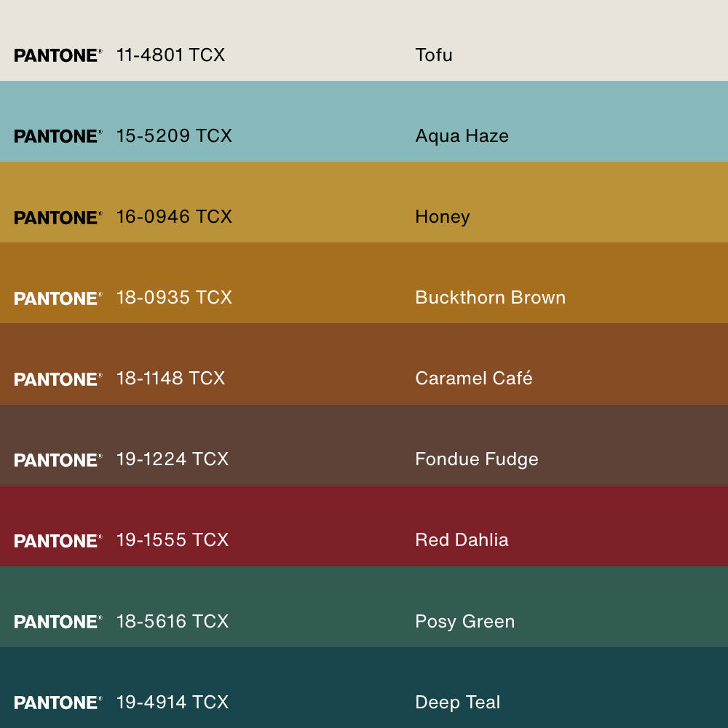Viewport: 728px width, 728px height.
Task: Select the Caramel Café name label
Action: pyautogui.click(x=473, y=378)
